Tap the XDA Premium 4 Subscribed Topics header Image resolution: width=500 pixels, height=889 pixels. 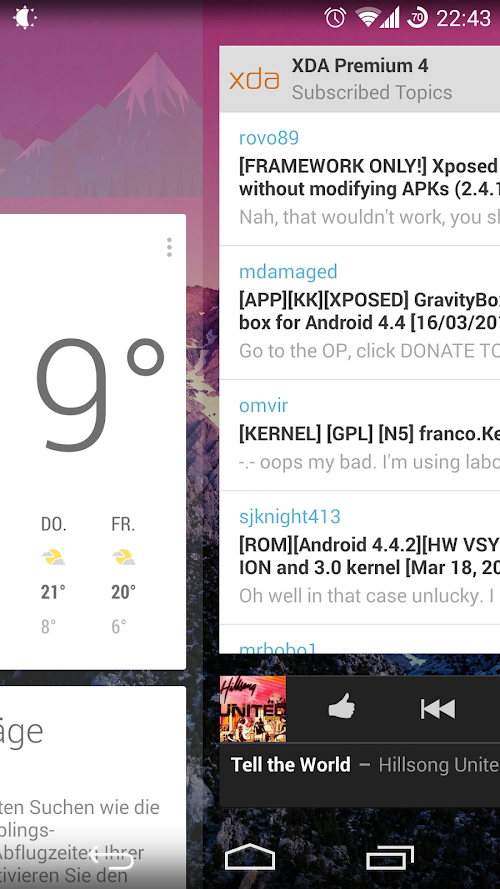359,79
